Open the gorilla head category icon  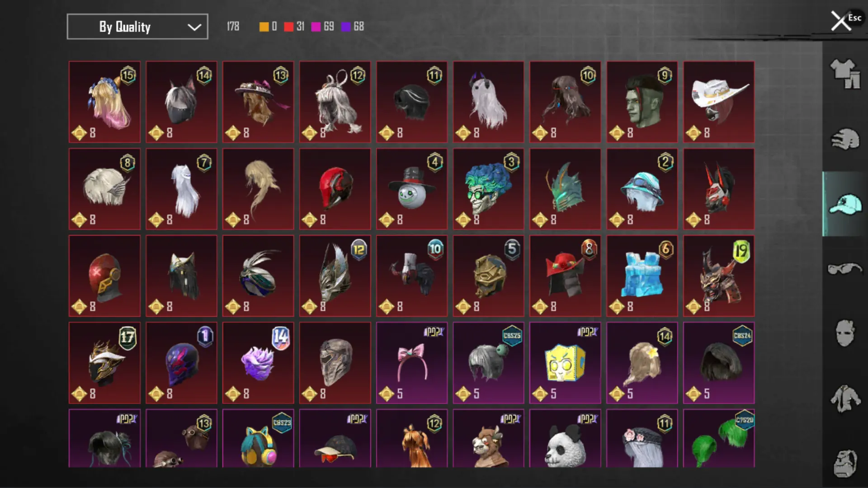coord(845,463)
